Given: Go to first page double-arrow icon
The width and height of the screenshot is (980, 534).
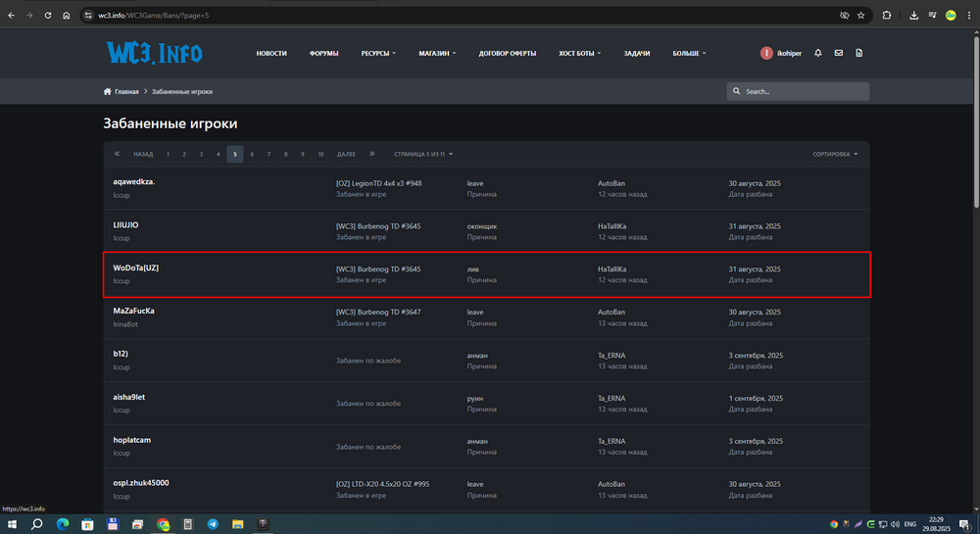Looking at the screenshot, I should point(117,154).
